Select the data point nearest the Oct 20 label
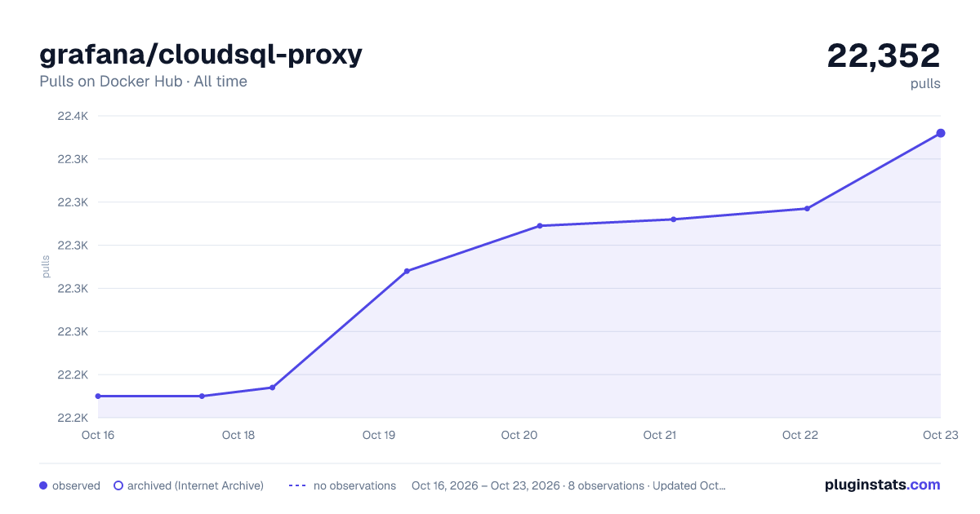 coord(540,226)
